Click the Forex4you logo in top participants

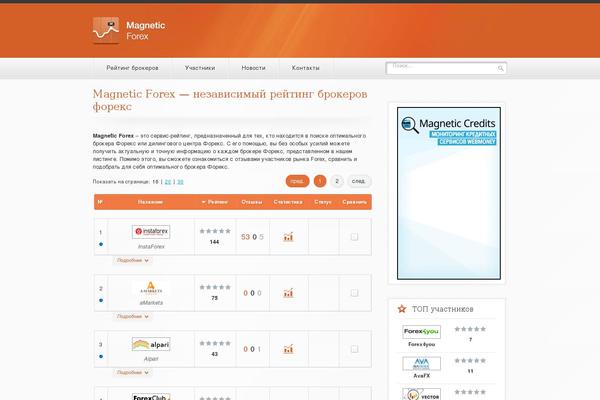coord(421,331)
